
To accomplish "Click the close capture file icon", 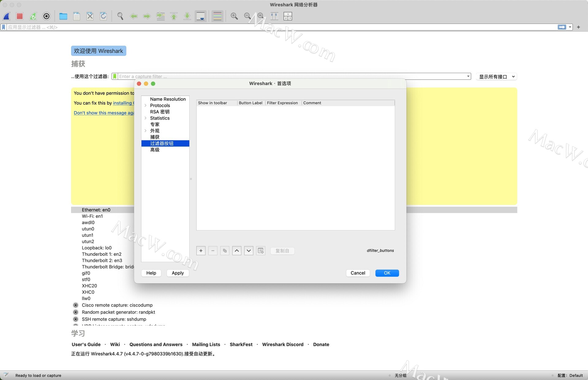I will tap(90, 16).
